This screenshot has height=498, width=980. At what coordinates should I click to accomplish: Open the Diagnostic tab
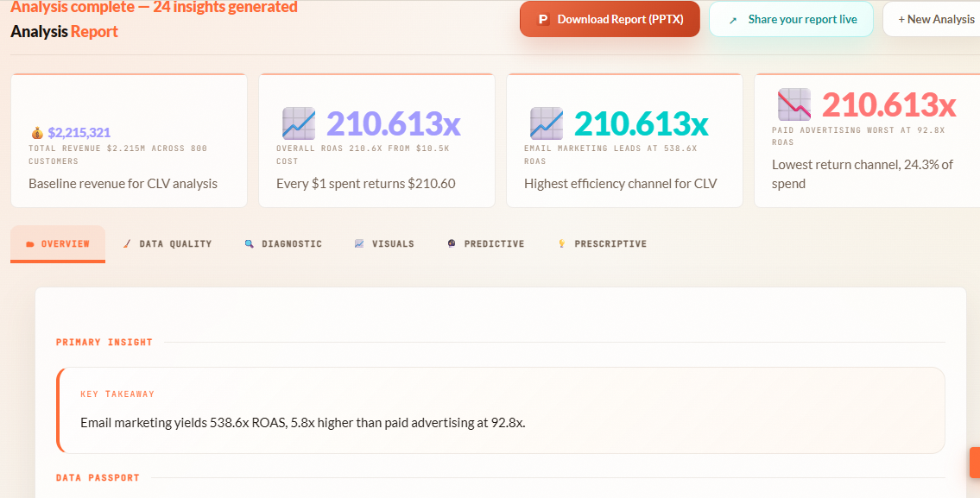pos(283,243)
